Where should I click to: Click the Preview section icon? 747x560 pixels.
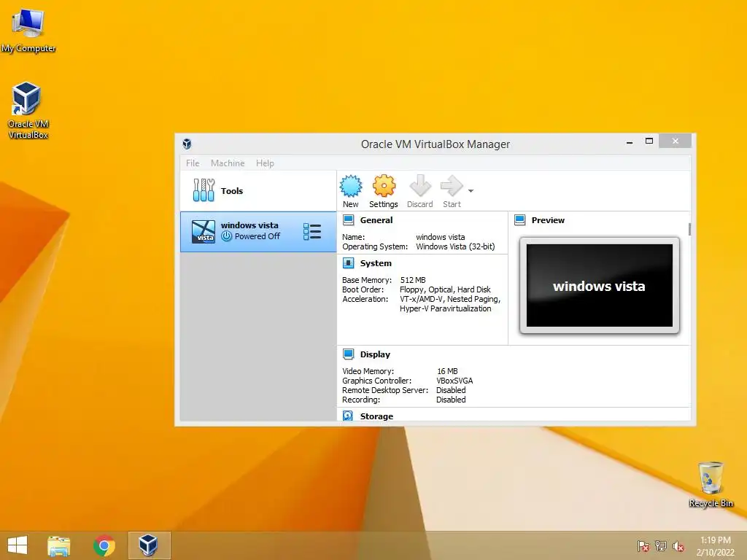click(519, 220)
